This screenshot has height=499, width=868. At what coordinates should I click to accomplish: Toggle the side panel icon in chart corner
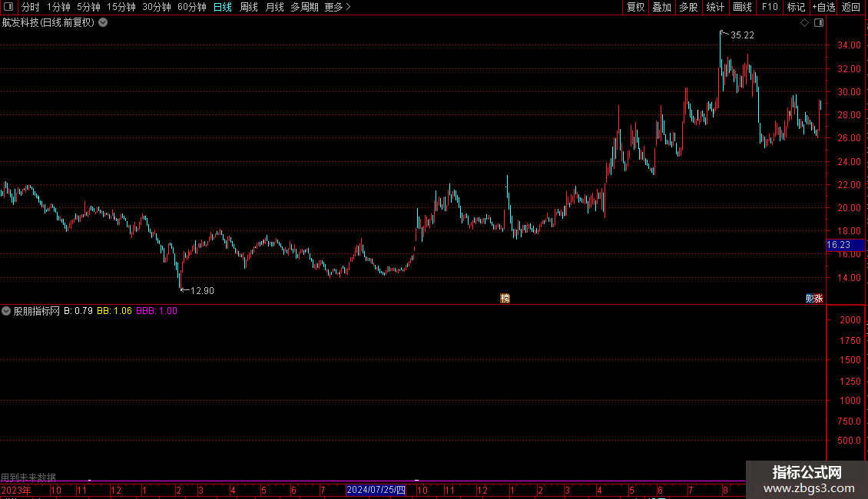click(819, 23)
